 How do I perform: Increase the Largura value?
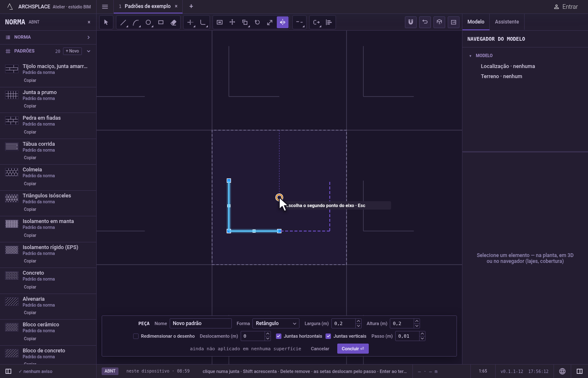pos(358,321)
